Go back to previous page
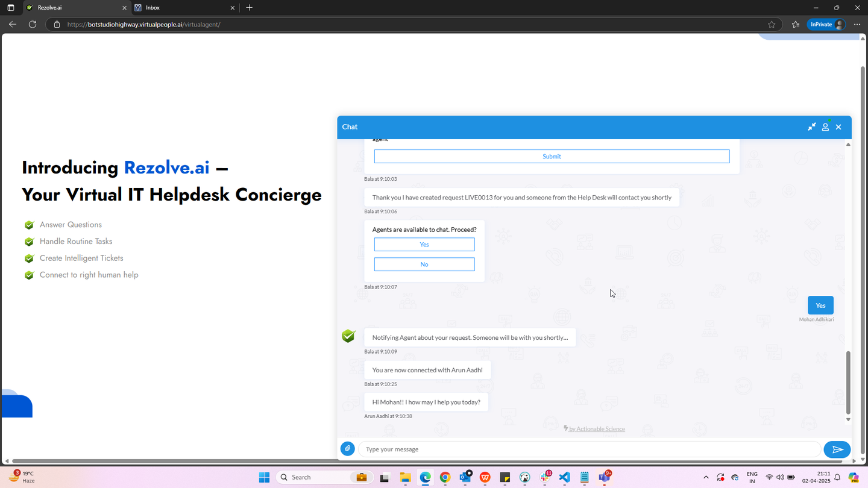868x488 pixels. tap(13, 25)
